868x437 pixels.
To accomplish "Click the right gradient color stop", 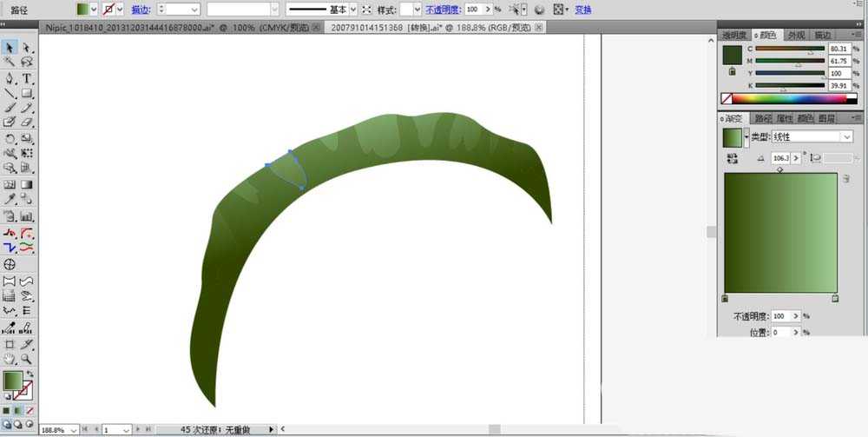I will click(835, 299).
